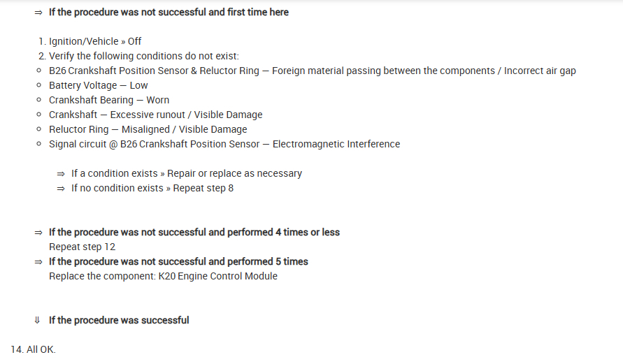Click the "Repeat step 8" instruction

tap(203, 188)
